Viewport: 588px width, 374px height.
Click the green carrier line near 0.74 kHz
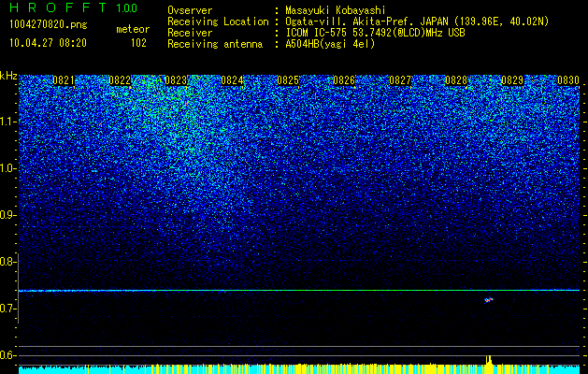click(299, 291)
